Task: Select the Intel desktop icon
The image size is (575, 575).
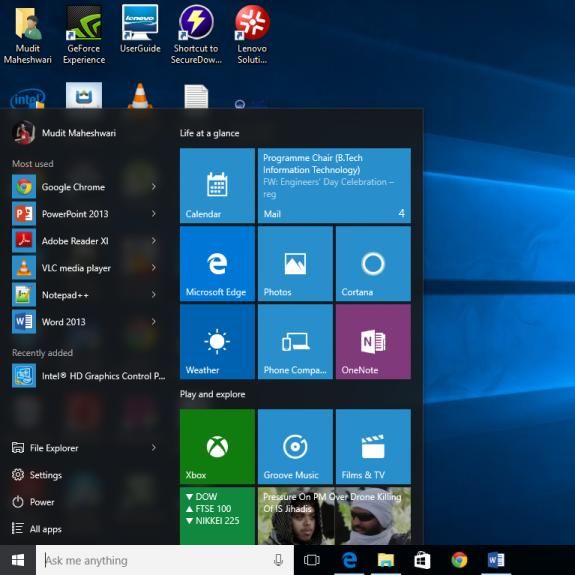Action: point(28,98)
